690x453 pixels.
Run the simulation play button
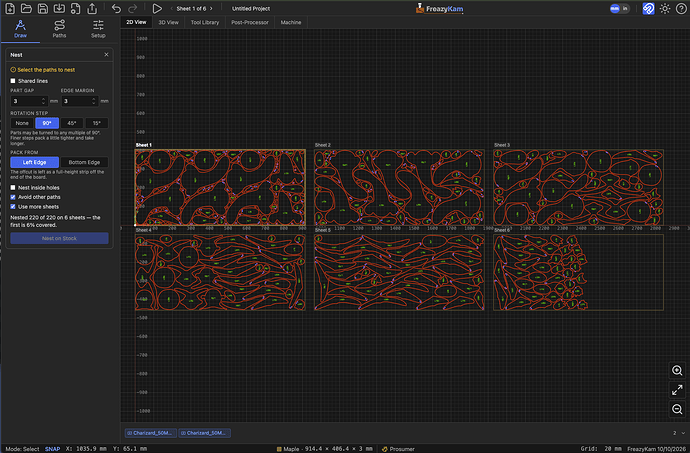(x=157, y=8)
